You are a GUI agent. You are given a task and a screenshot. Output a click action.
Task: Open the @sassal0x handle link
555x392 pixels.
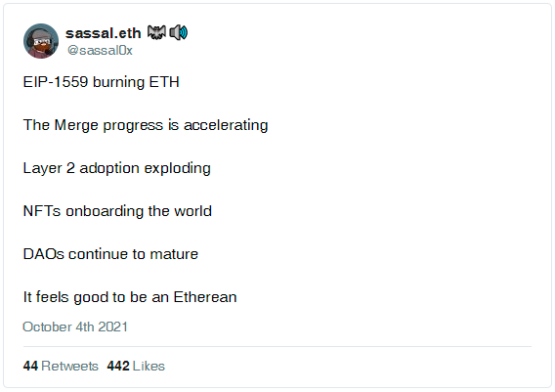coord(100,51)
